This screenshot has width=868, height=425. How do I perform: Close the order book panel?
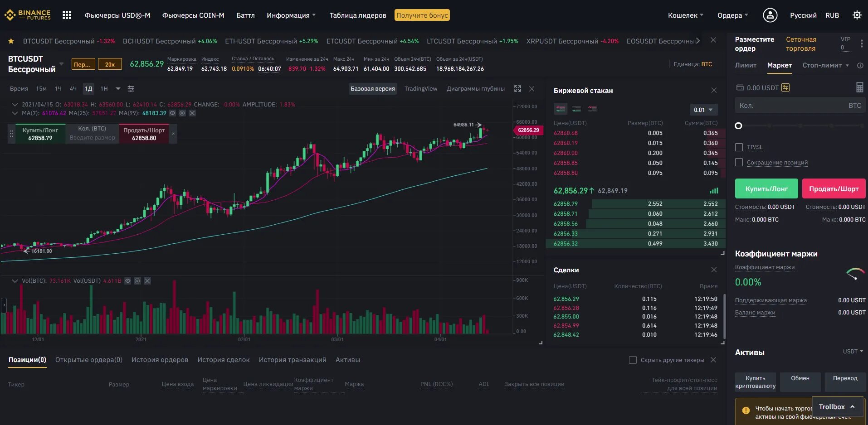pos(714,91)
